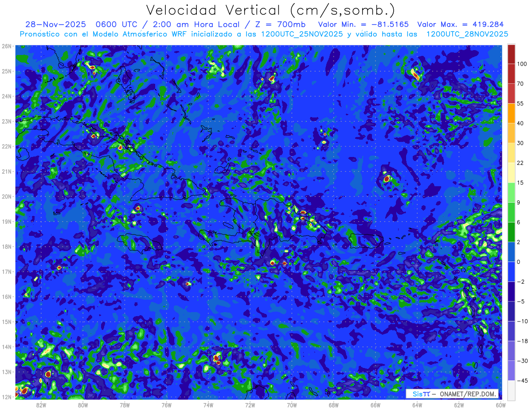Pick the swatch between -18 and -10
The height and width of the screenshot is (411, 532).
(511, 331)
